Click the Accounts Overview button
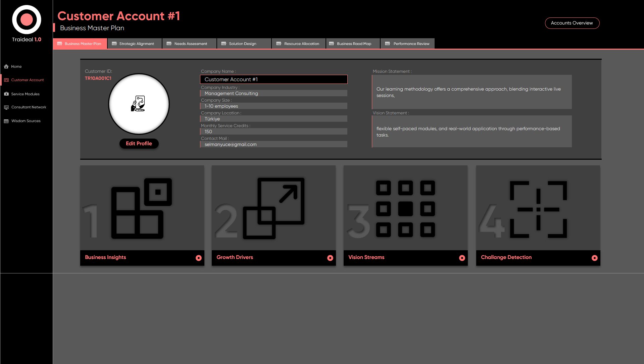The height and width of the screenshot is (364, 644). 572,23
